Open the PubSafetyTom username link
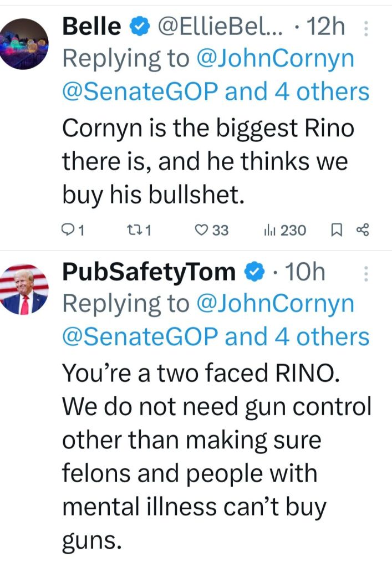392x567 pixels. tap(149, 272)
